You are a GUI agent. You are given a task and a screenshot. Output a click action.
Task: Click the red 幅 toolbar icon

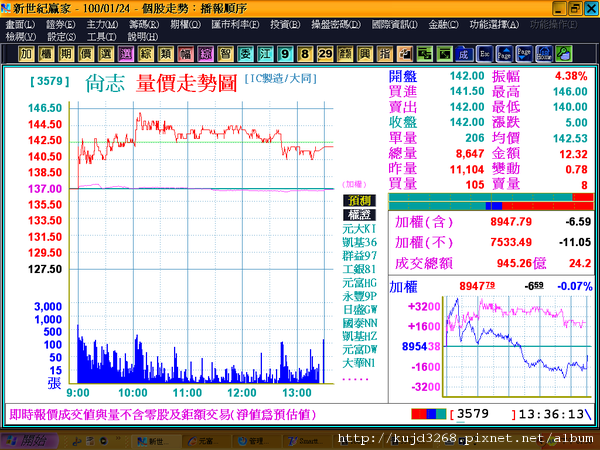(185, 54)
